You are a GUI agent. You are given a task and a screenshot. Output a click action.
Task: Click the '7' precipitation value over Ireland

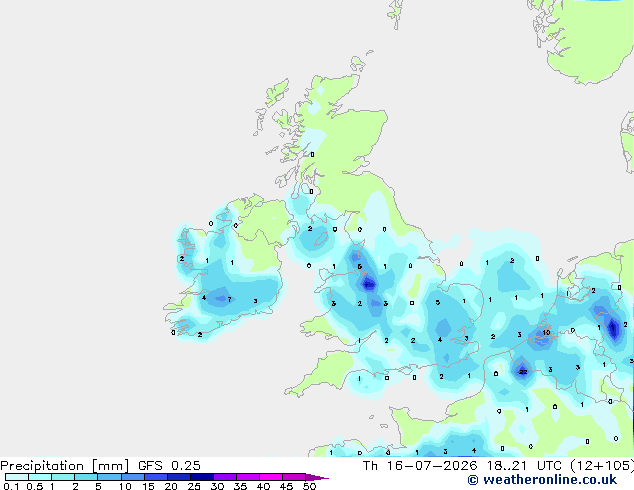click(229, 300)
